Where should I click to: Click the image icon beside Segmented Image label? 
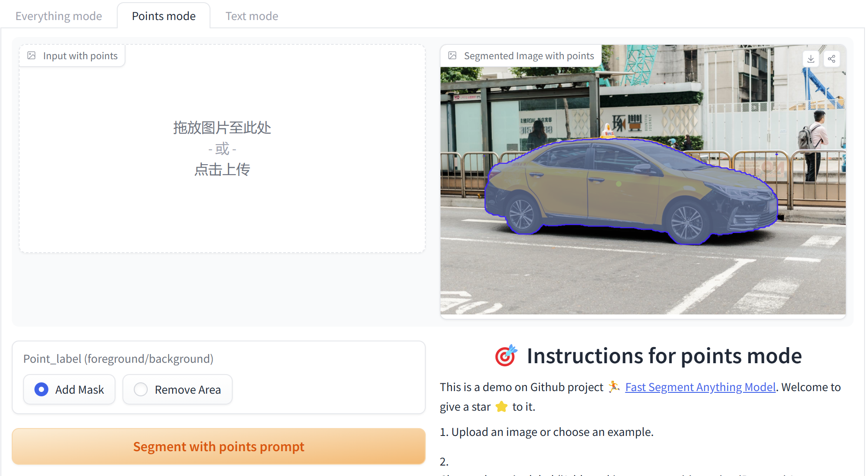click(452, 56)
